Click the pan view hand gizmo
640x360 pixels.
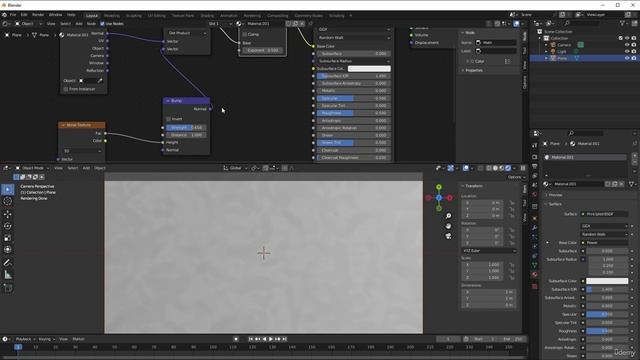(x=448, y=226)
